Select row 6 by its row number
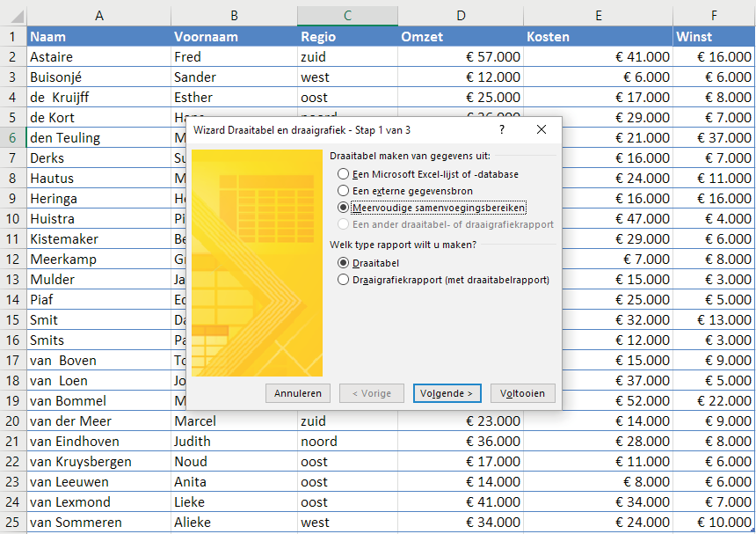The height and width of the screenshot is (534, 756). 14,137
